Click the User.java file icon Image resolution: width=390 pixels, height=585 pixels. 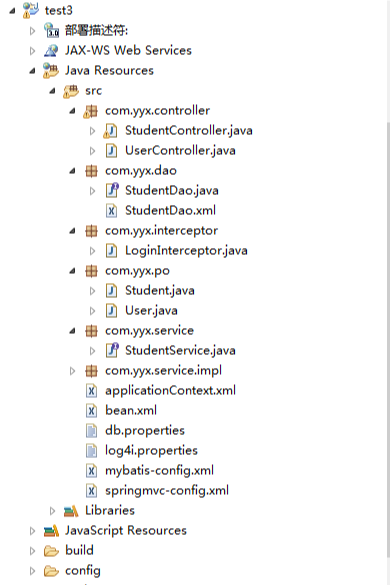(111, 310)
